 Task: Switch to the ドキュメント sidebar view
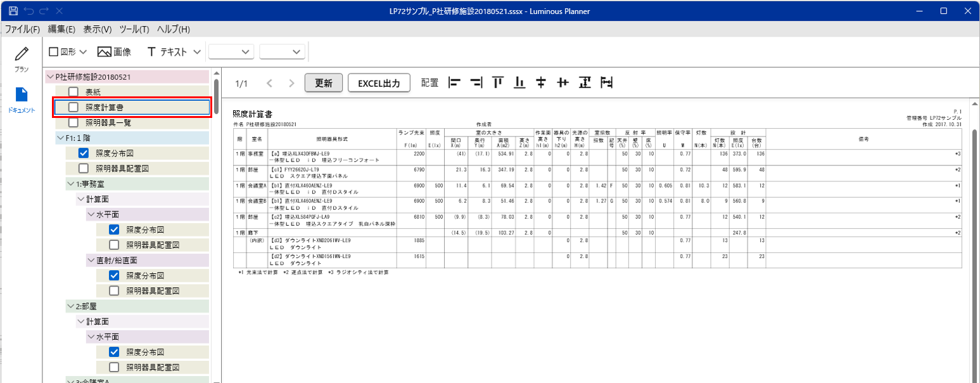point(22,100)
